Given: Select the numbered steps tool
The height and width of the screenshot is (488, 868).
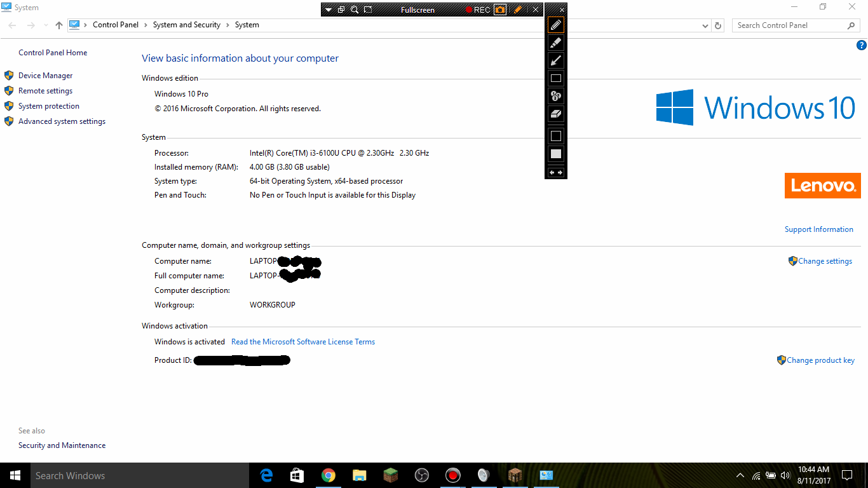Looking at the screenshot, I should pyautogui.click(x=556, y=96).
